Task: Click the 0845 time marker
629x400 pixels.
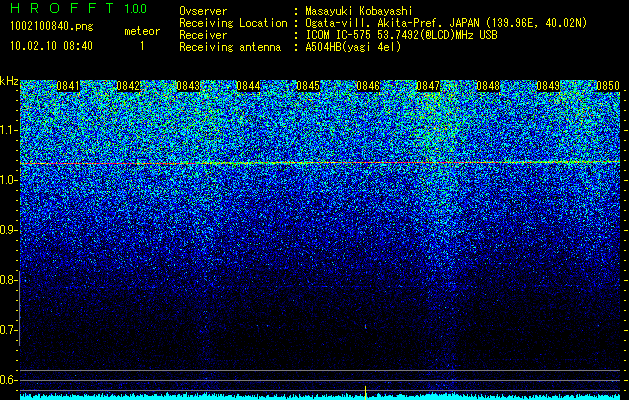Action: pos(308,86)
